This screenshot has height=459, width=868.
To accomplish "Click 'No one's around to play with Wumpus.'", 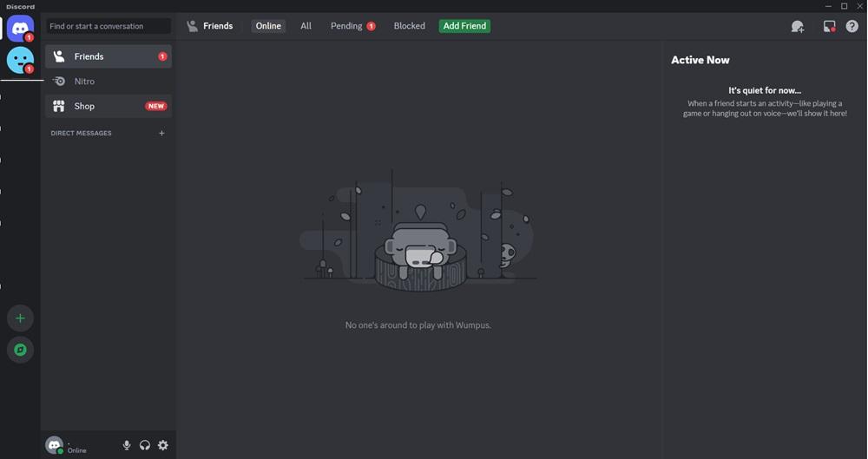I will coord(418,325).
